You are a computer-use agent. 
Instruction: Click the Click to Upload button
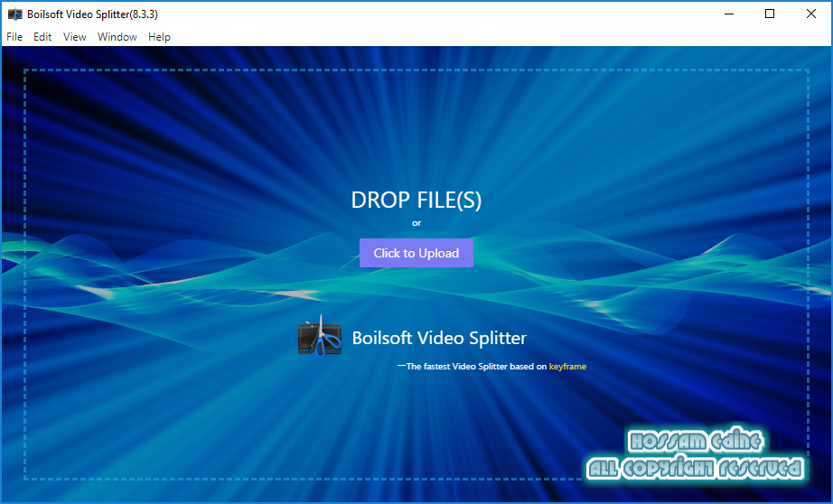(416, 253)
